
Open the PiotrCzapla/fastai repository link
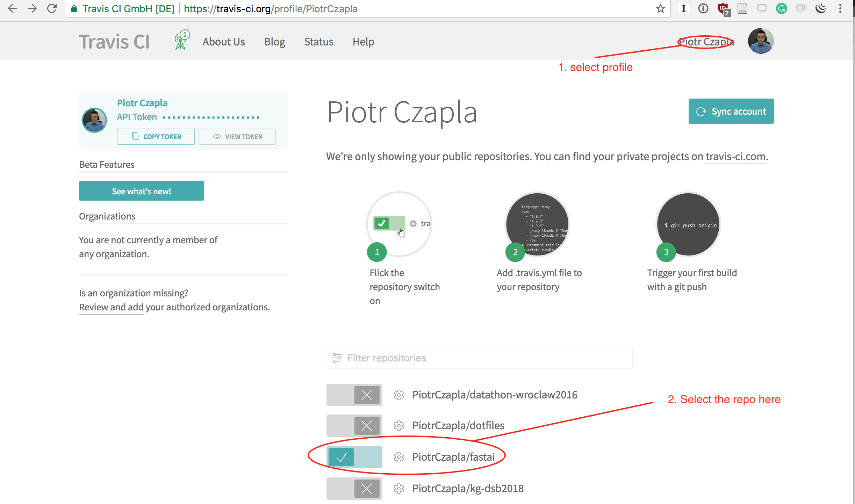tap(453, 457)
